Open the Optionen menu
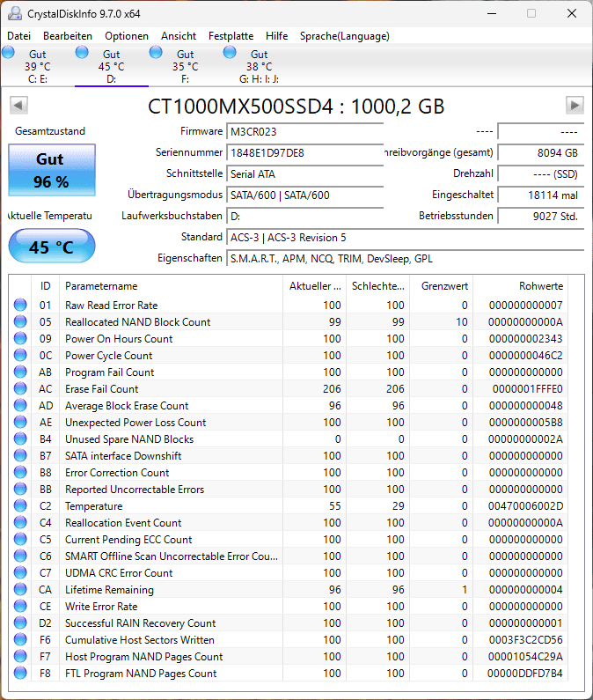 127,36
